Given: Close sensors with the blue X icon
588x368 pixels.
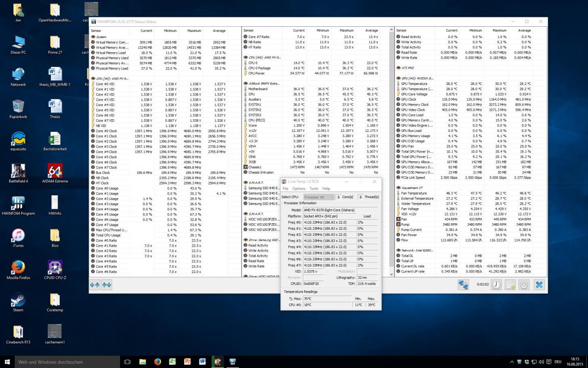Looking at the screenshot, I should [x=539, y=285].
